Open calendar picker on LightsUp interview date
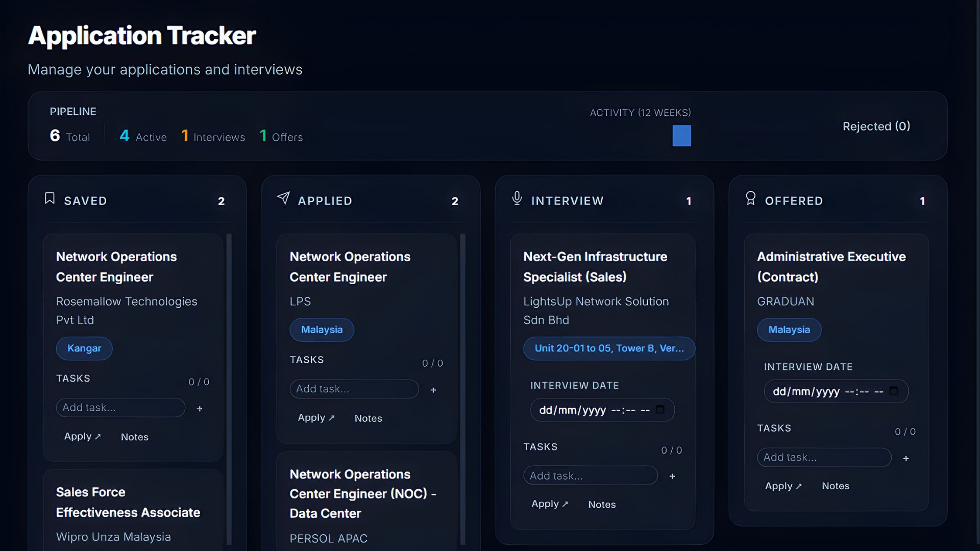 660,410
